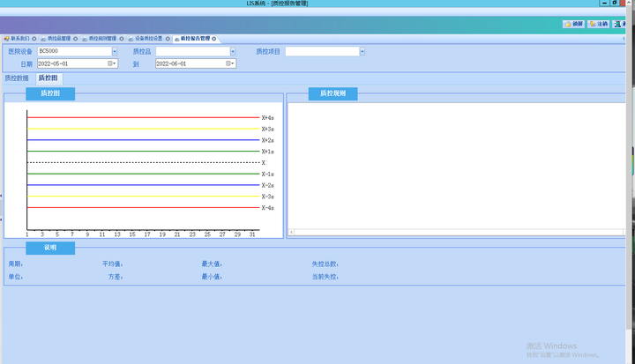The width and height of the screenshot is (635, 364).
Task: Expand the 医院设备 dropdown
Action: (x=115, y=52)
